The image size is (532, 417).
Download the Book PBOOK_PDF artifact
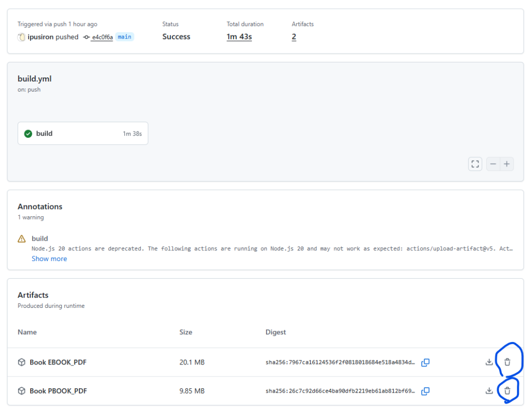[x=489, y=391]
